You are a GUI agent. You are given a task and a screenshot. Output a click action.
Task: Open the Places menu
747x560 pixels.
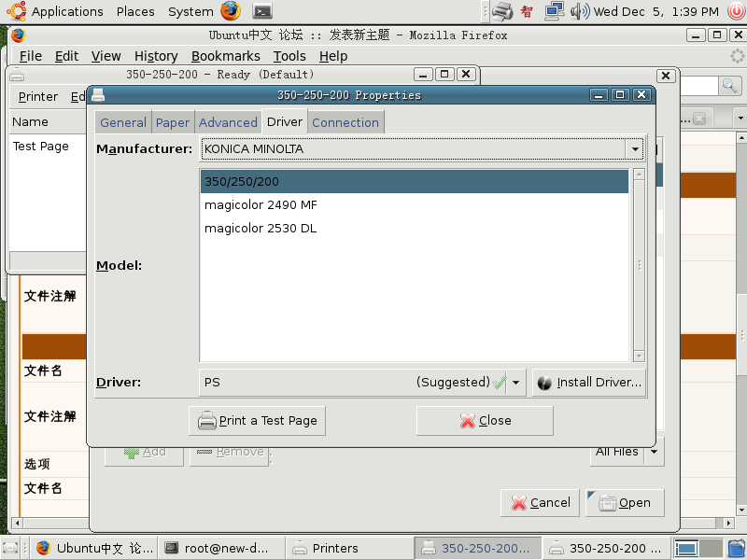135,11
